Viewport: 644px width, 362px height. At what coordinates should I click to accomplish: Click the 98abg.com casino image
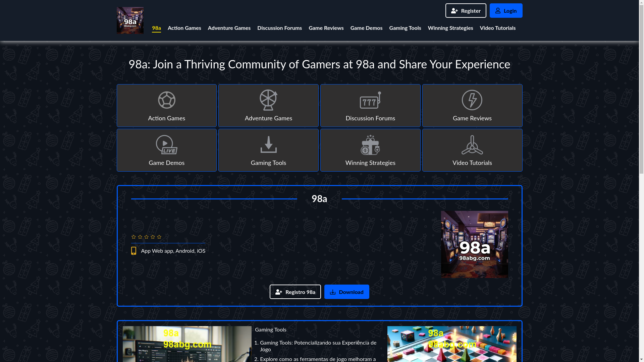[474, 244]
